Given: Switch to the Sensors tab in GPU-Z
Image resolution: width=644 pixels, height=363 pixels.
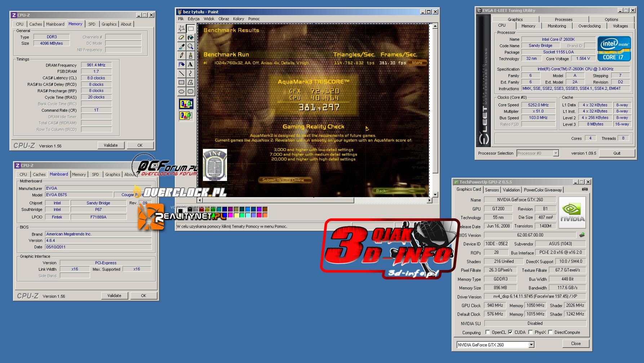Looking at the screenshot, I should pos(492,190).
